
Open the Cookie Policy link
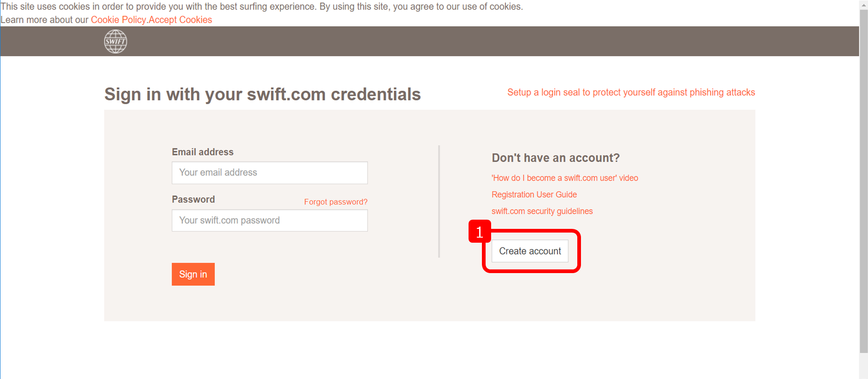click(118, 19)
